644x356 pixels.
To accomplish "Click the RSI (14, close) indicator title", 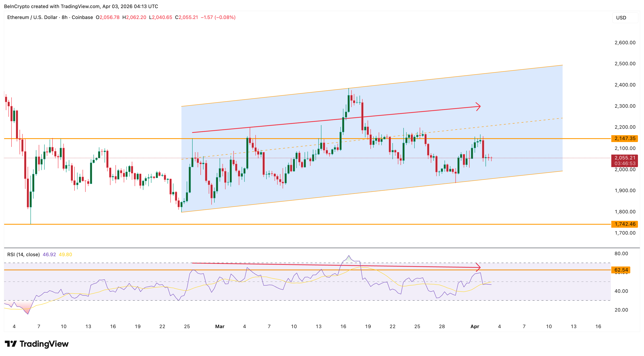I will pyautogui.click(x=23, y=254).
